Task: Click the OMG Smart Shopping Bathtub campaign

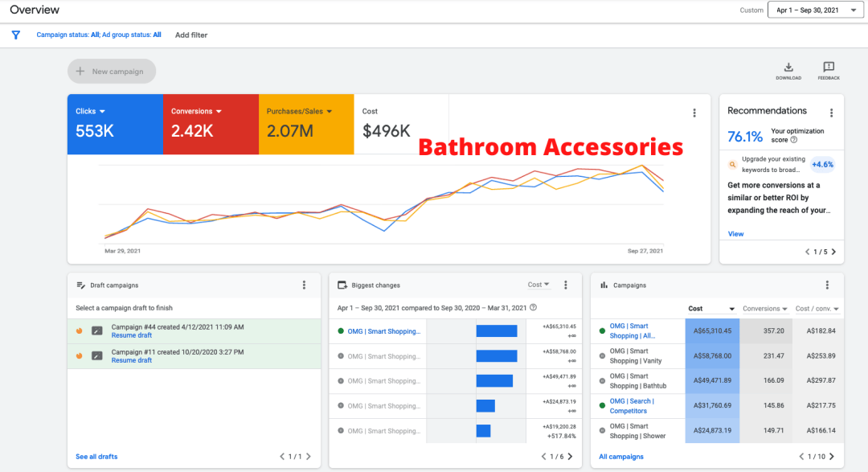Action: point(637,380)
